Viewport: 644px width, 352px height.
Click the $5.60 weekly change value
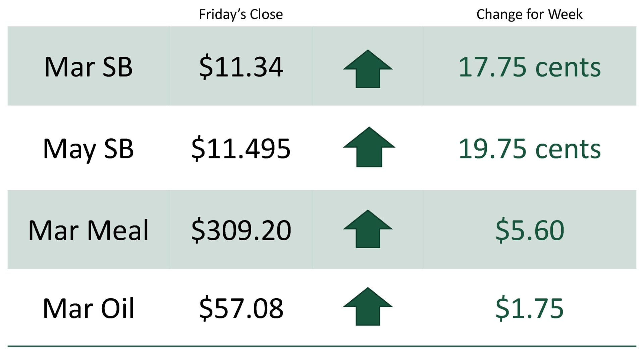pos(529,230)
